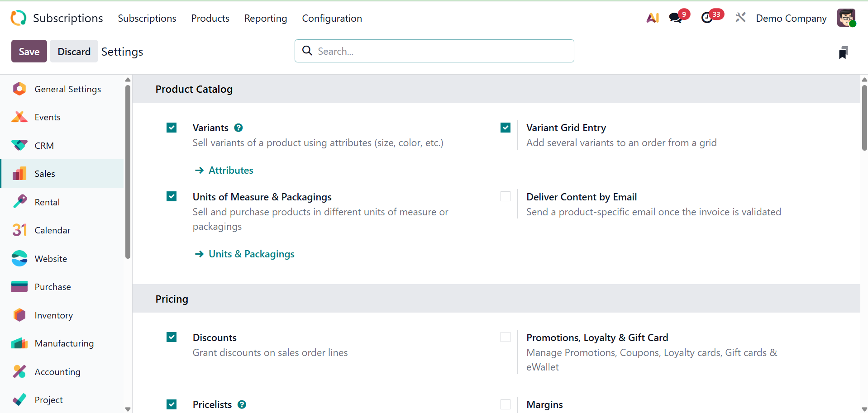868x413 pixels.
Task: Enable Deliver Content by Email checkbox
Action: (506, 197)
